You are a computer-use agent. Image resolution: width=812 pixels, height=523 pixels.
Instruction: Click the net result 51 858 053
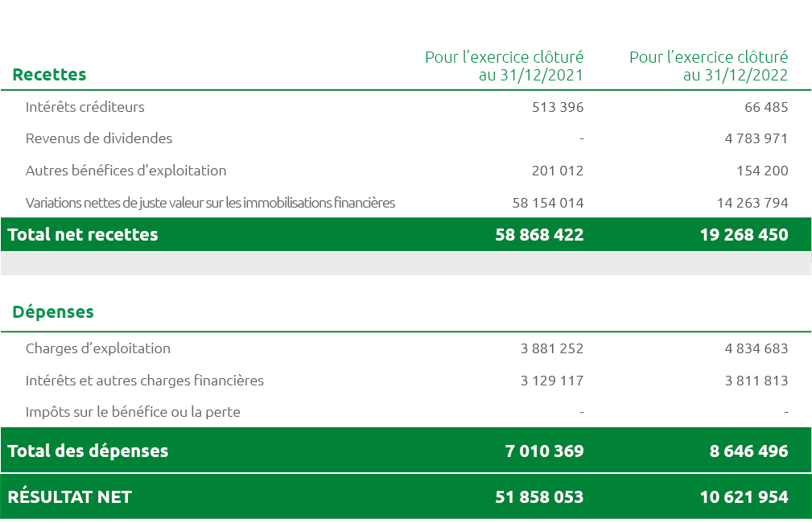[539, 497]
